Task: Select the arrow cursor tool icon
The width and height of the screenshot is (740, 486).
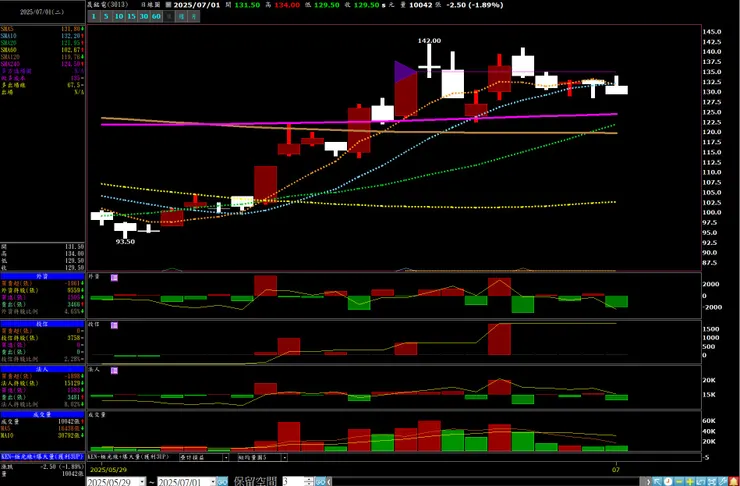Action: pyautogui.click(x=657, y=481)
